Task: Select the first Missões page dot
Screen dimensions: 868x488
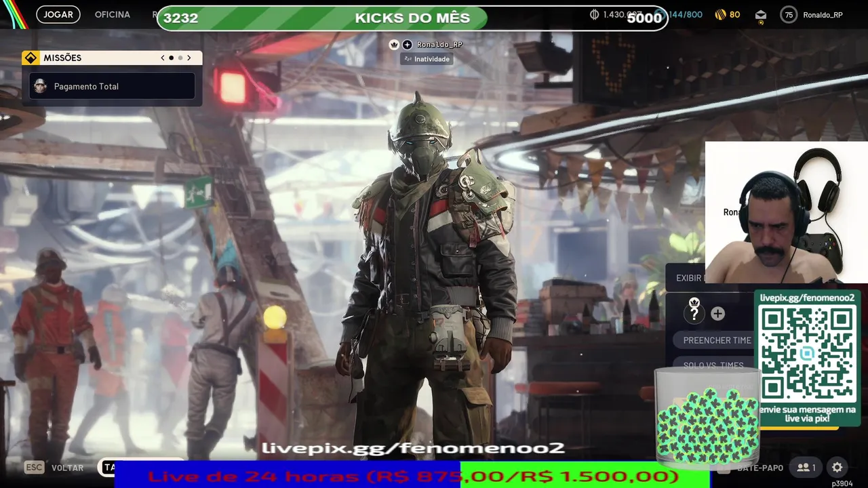Action: pyautogui.click(x=171, y=58)
